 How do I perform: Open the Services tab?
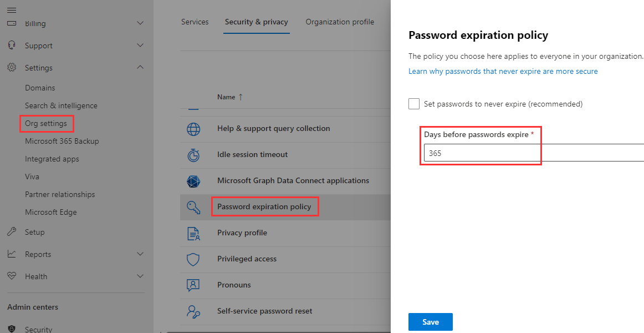tap(195, 22)
